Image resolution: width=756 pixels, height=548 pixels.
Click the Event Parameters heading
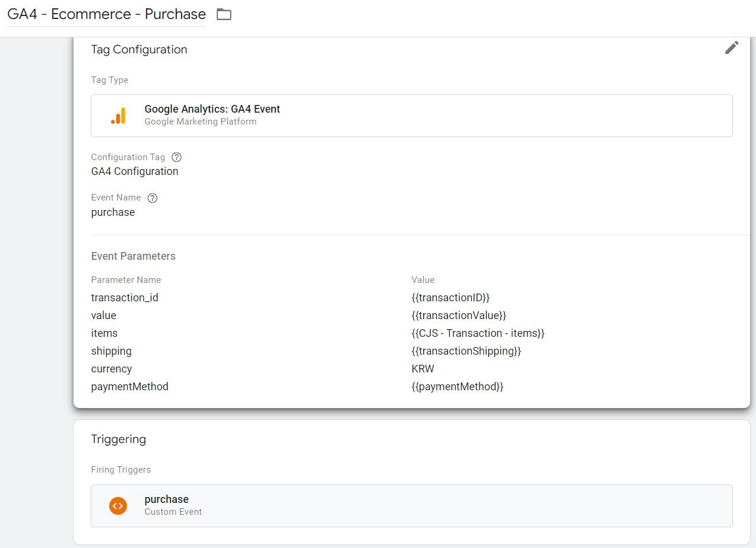tap(133, 256)
